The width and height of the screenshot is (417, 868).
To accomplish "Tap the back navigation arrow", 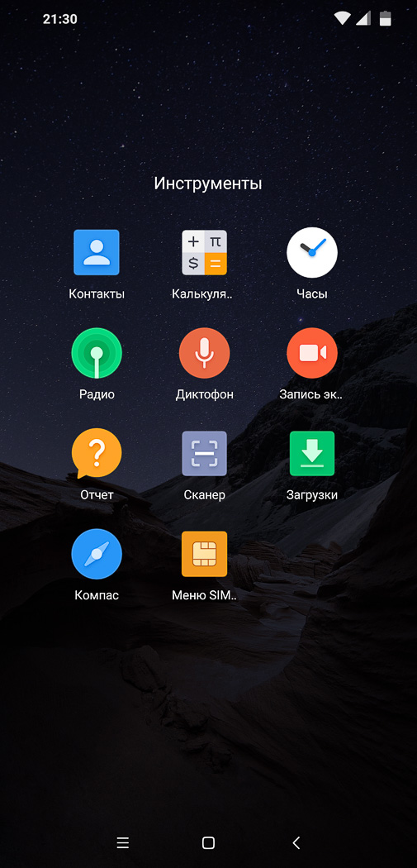I will pyautogui.click(x=296, y=842).
